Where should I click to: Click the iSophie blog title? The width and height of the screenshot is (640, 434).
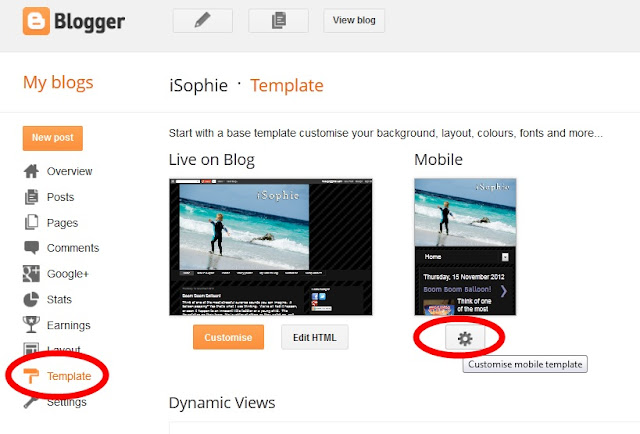pos(198,86)
